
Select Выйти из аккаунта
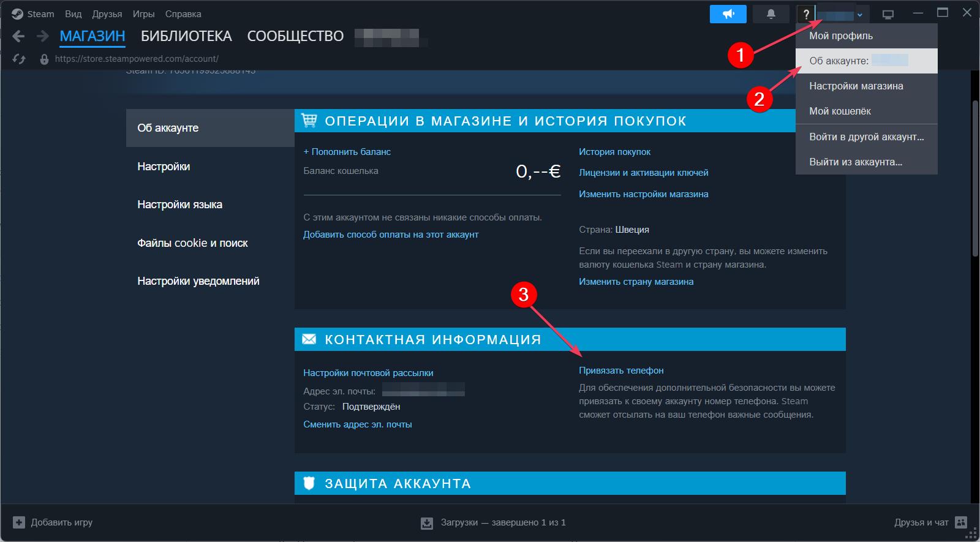(x=867, y=162)
